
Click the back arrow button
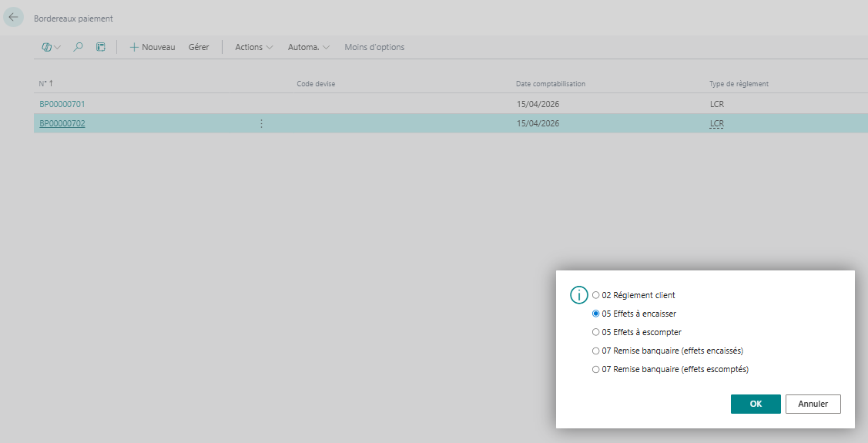point(13,17)
